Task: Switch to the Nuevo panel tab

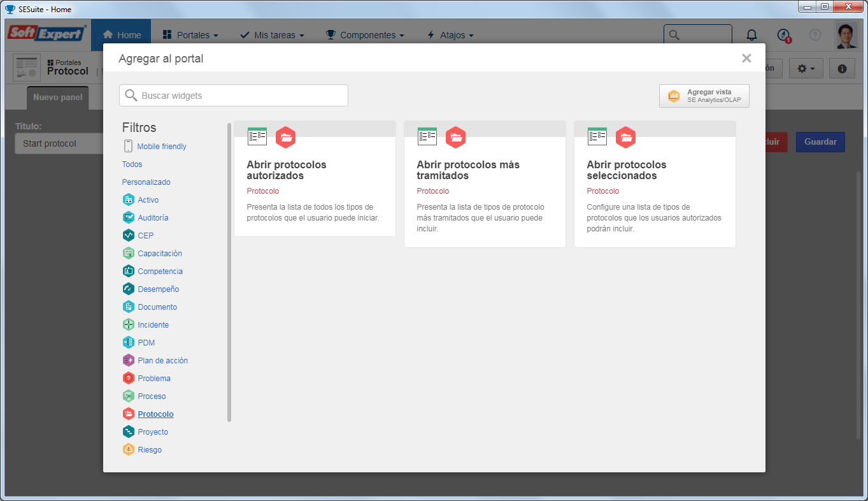Action: point(58,98)
